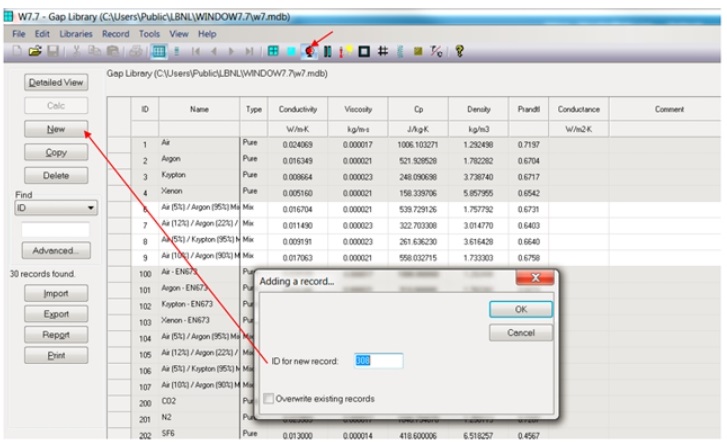Click the Frame Library square icon
Screen dimensions: 727x447
click(364, 51)
